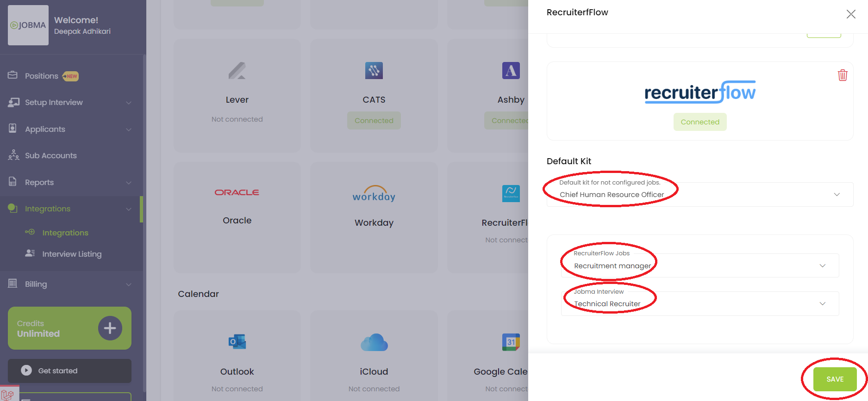Expand the Applicants chevron
This screenshot has width=868, height=401.
(x=129, y=130)
